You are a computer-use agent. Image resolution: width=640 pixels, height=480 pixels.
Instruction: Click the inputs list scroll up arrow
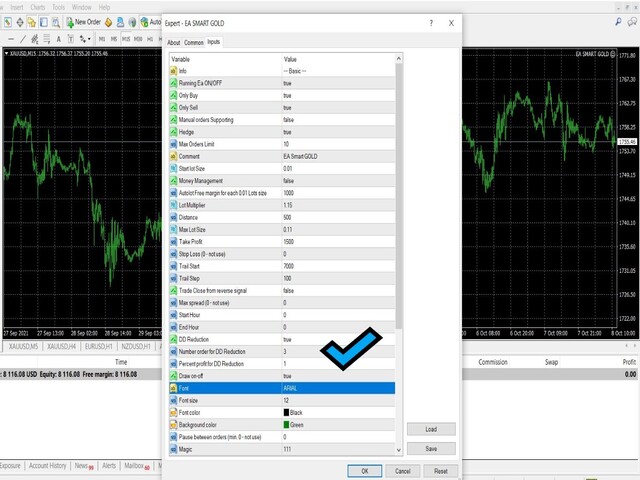pos(399,59)
